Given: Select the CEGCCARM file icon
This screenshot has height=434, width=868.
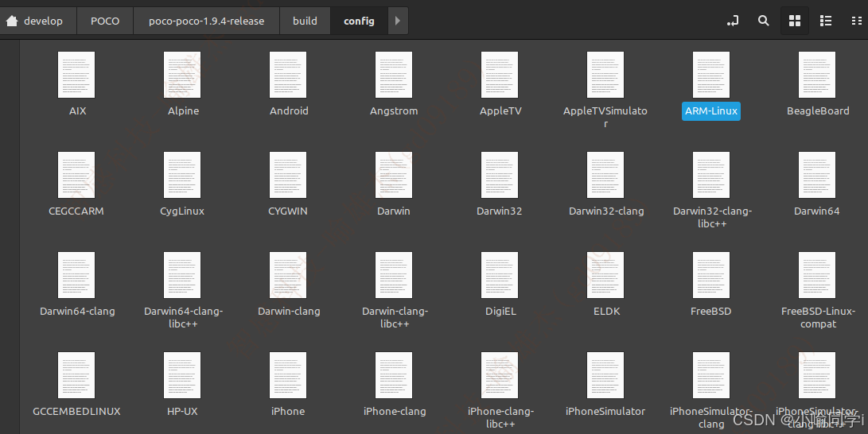Looking at the screenshot, I should point(76,175).
